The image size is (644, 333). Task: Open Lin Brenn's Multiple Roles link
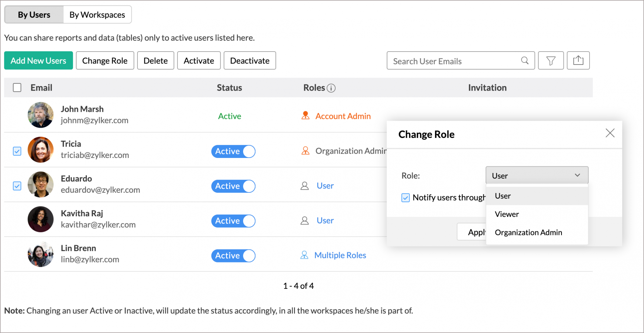click(340, 255)
